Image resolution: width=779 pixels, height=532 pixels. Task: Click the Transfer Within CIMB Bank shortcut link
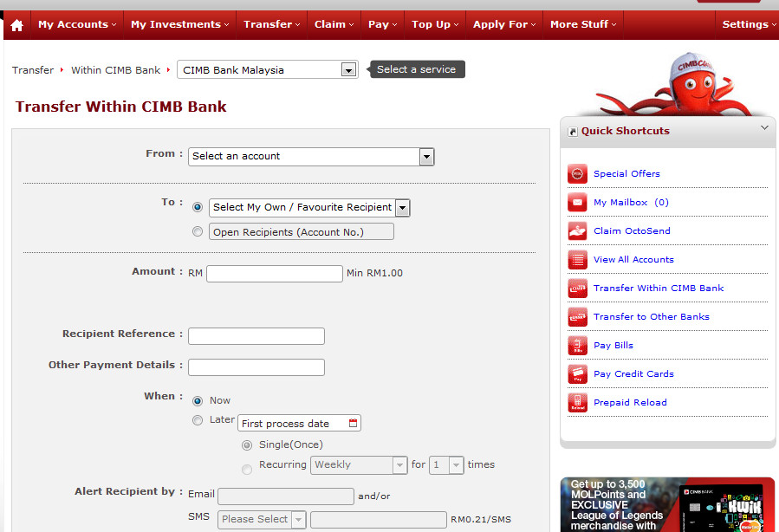click(659, 289)
